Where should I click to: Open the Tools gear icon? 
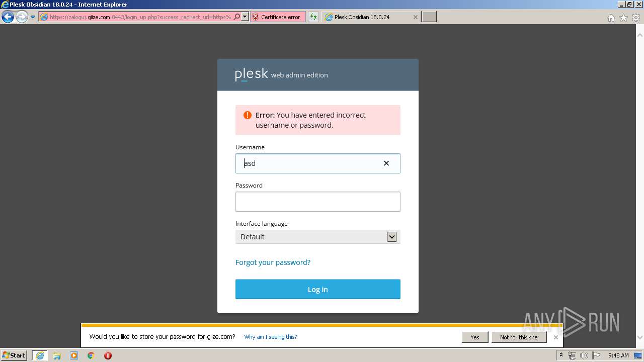(635, 18)
